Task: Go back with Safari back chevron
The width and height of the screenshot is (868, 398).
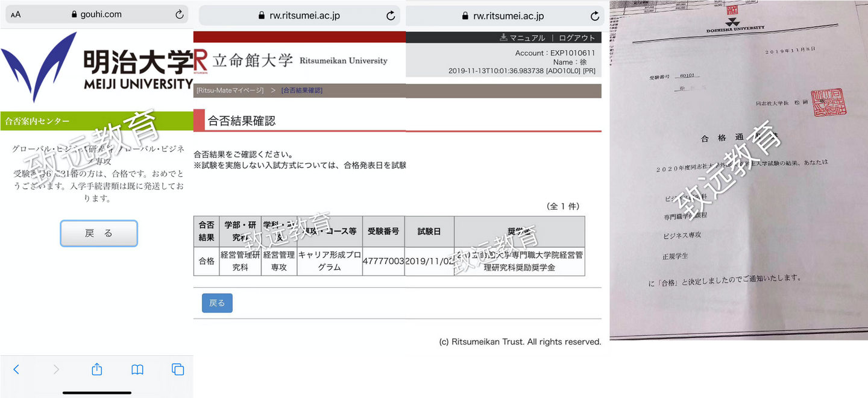Action: 16,370
